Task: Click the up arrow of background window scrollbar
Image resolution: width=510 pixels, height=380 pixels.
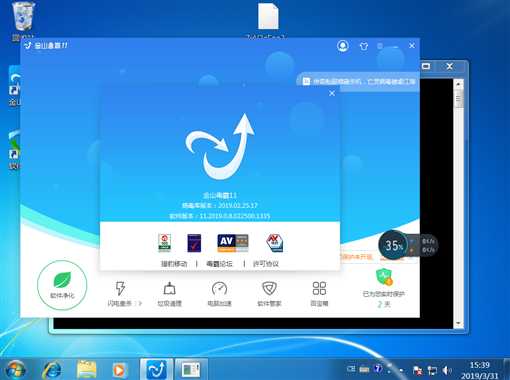Action: click(459, 84)
